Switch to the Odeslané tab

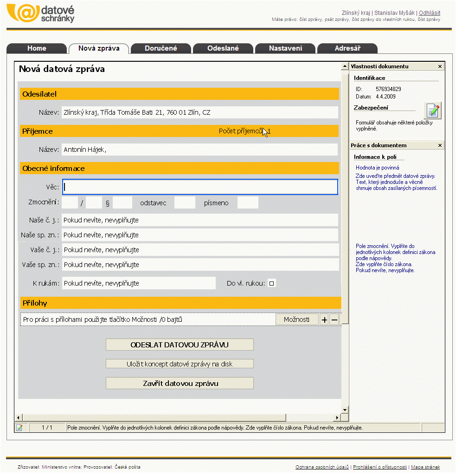coord(223,48)
